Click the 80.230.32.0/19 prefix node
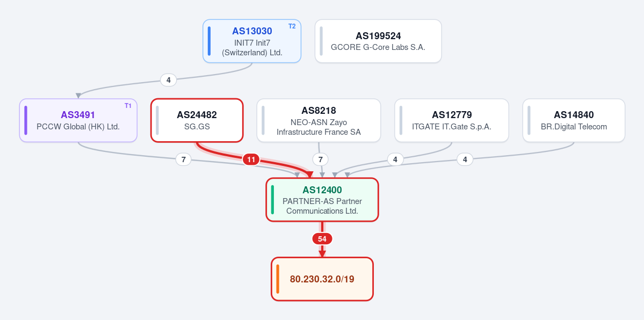Image resolution: width=644 pixels, height=320 pixels. (x=322, y=279)
